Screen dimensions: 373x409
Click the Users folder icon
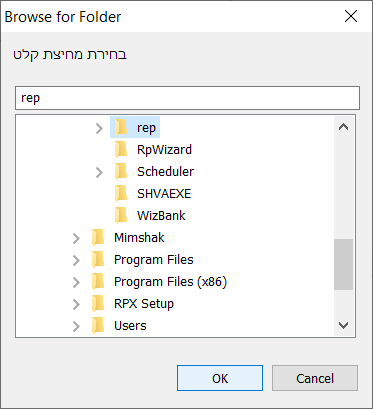pos(98,325)
